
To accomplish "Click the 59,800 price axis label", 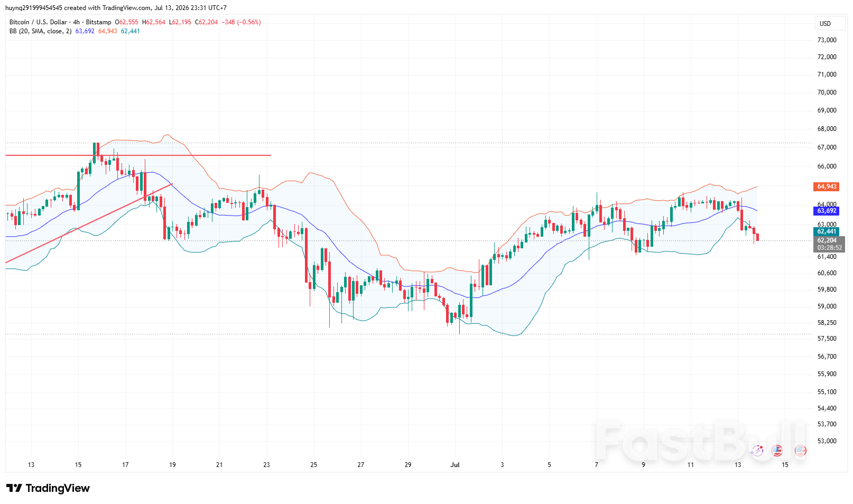I will [x=827, y=290].
